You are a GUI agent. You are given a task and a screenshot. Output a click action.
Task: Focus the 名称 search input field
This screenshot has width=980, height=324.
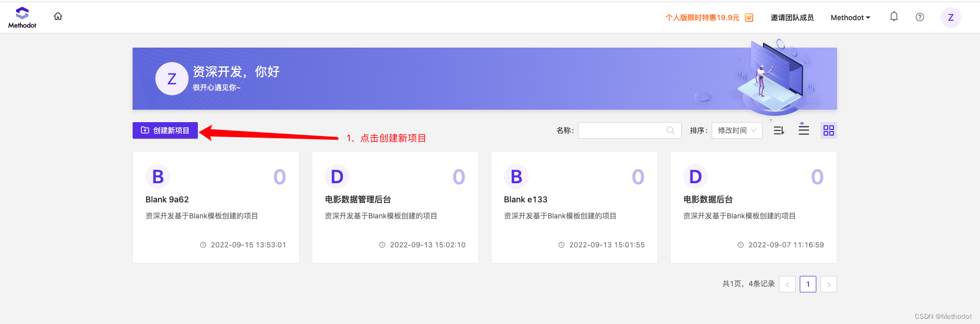pyautogui.click(x=630, y=130)
